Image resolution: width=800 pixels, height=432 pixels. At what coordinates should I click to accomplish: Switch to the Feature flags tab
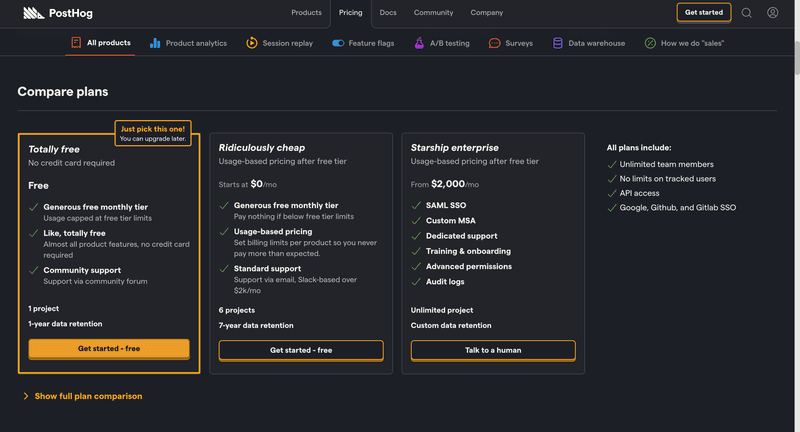(x=363, y=43)
